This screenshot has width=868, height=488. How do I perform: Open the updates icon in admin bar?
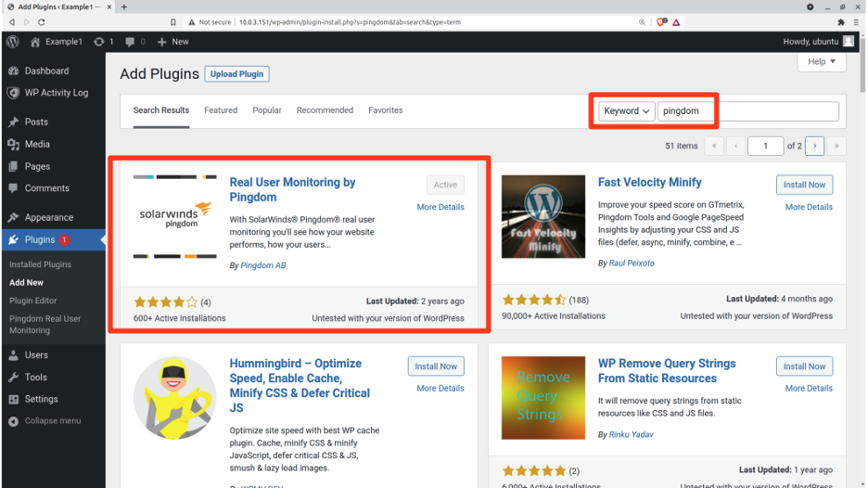click(x=99, y=42)
